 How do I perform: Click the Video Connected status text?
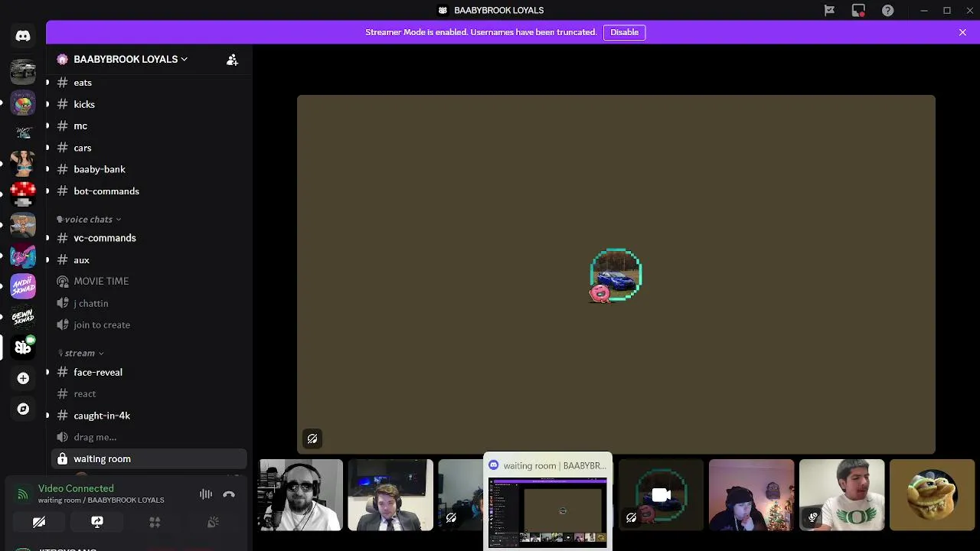tap(76, 488)
